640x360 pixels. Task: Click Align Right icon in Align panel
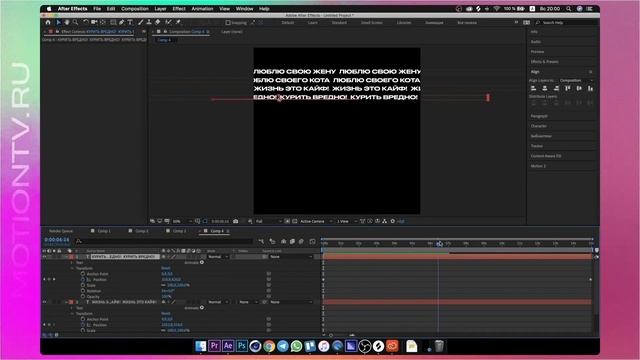556,88
